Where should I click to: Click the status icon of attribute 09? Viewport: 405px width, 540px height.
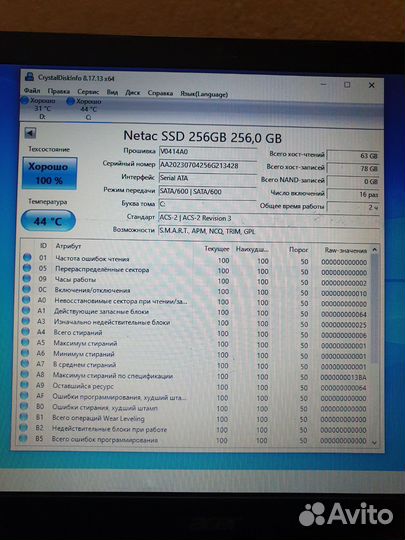(x=27, y=278)
